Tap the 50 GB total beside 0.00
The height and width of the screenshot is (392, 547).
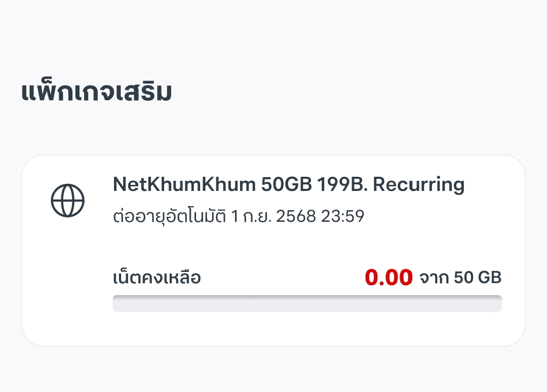click(478, 278)
